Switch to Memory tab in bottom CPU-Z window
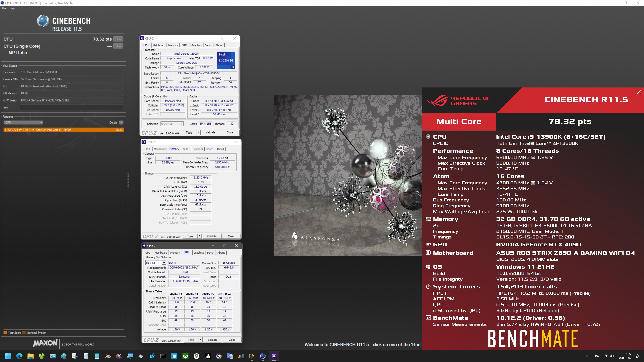644x362 pixels. (175, 253)
